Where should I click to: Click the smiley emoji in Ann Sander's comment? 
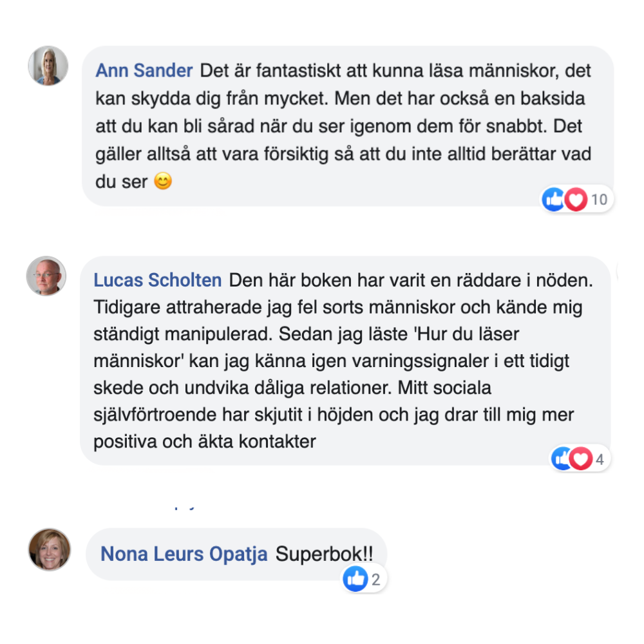[164, 182]
